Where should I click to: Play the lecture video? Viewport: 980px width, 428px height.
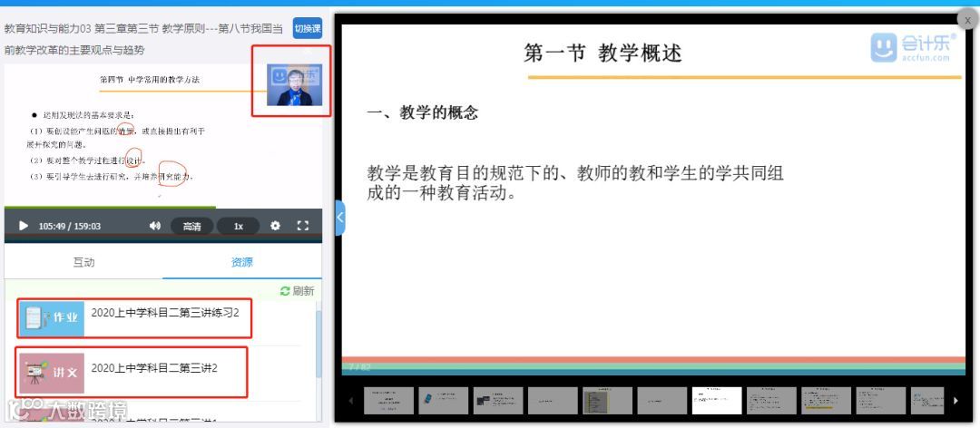(24, 226)
